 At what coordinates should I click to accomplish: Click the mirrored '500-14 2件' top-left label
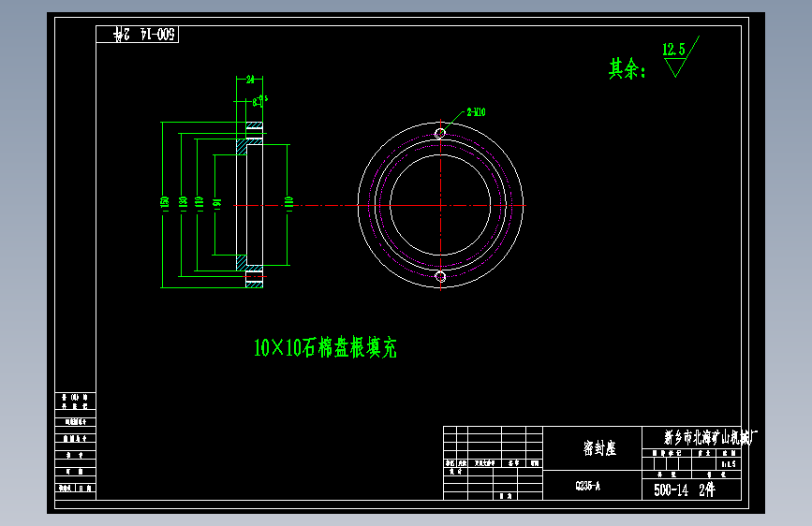[x=144, y=35]
